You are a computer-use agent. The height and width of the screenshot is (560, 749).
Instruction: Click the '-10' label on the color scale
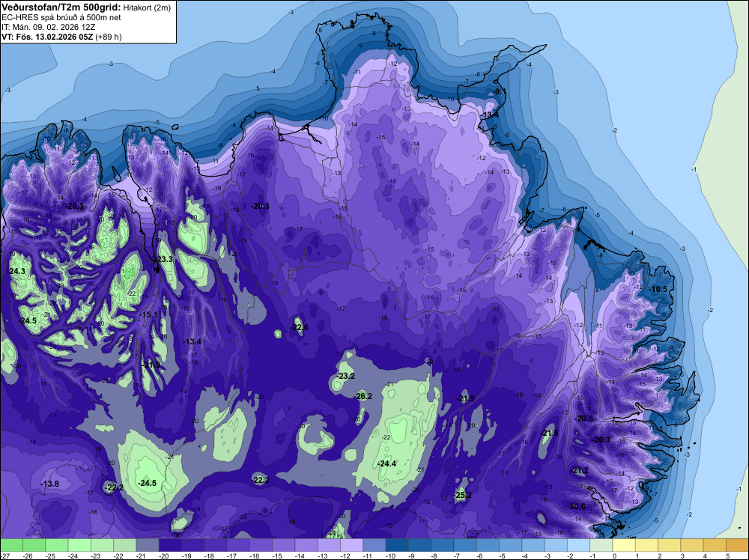[x=391, y=556]
